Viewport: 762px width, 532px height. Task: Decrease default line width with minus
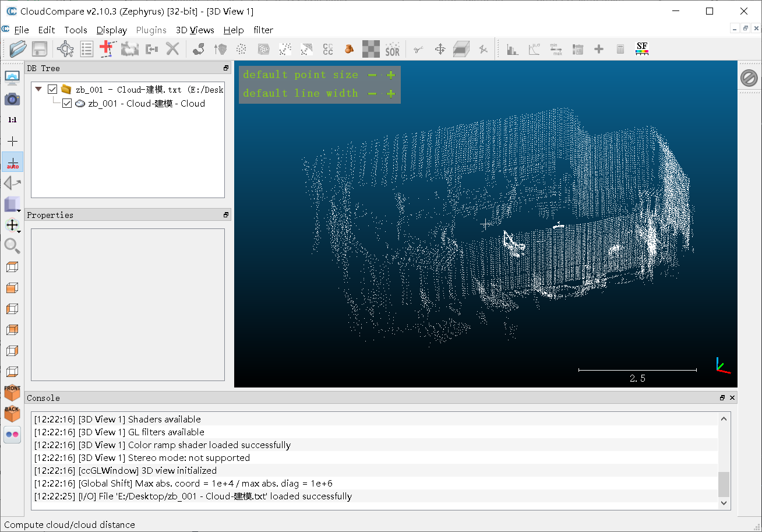pyautogui.click(x=372, y=93)
